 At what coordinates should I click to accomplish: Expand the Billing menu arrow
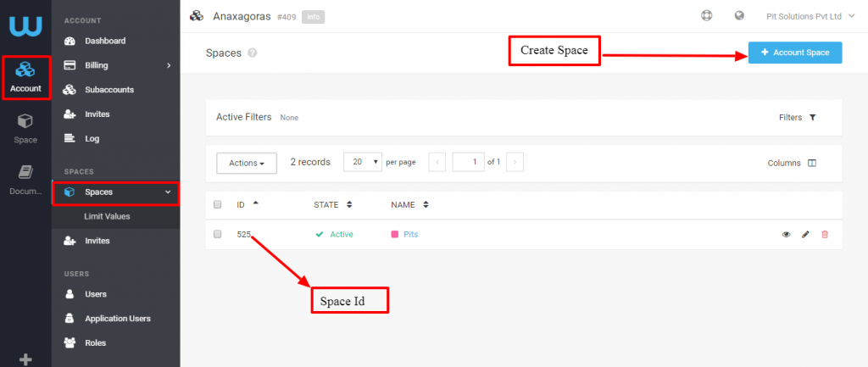(169, 65)
